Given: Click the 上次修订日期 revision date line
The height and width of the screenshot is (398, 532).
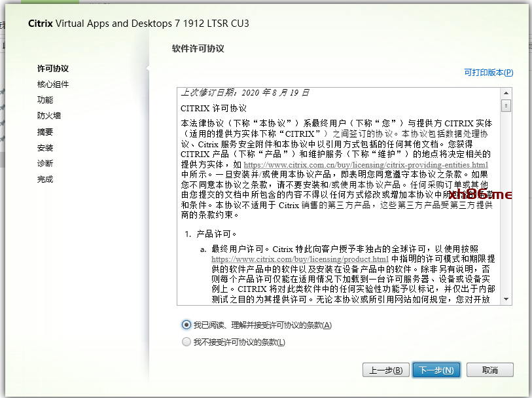Looking at the screenshot, I should pos(245,93).
